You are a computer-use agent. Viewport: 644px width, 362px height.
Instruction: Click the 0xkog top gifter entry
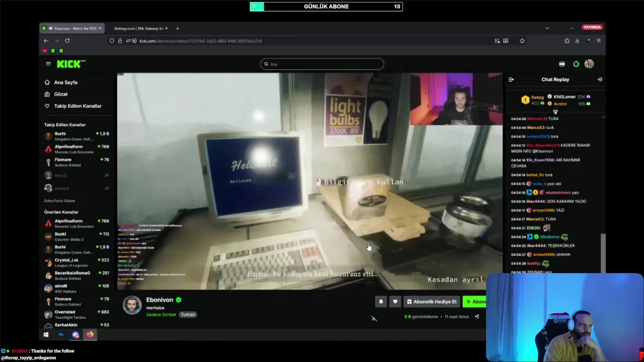[533, 100]
